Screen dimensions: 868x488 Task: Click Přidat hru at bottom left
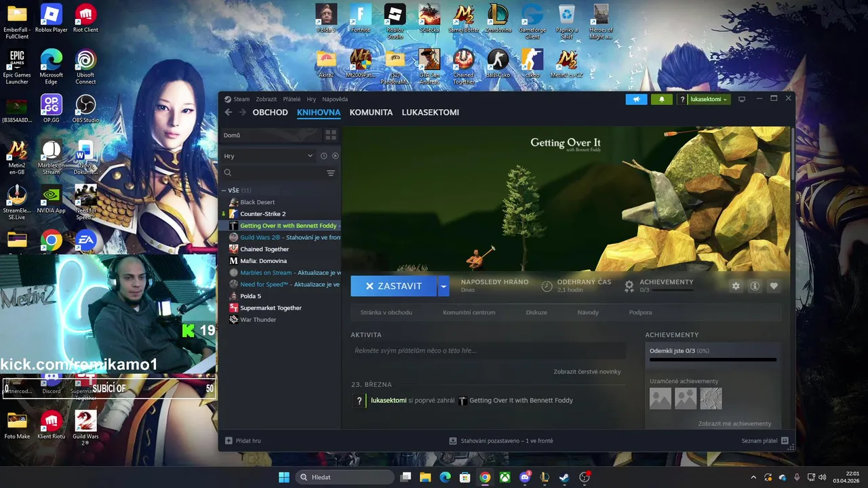point(243,441)
